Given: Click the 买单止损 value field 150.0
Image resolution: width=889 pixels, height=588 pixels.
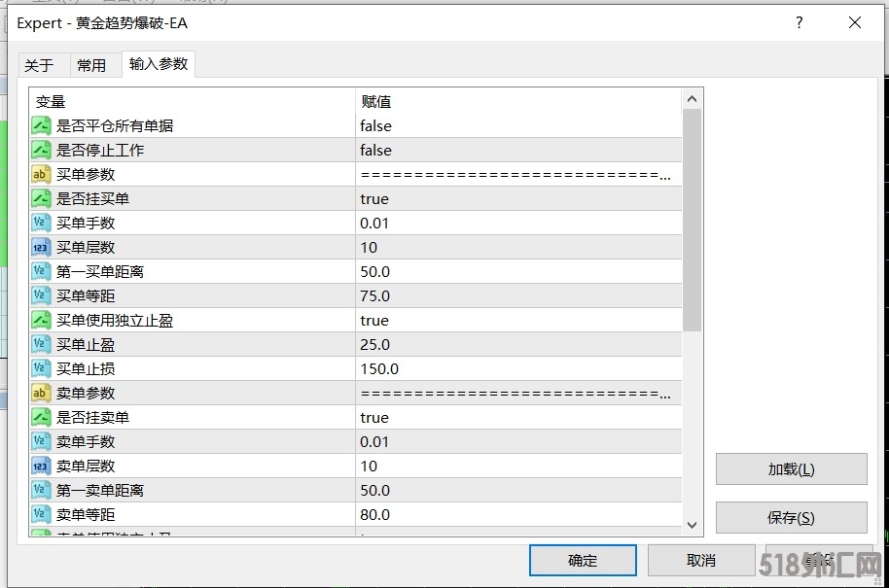Looking at the screenshot, I should coord(379,368).
